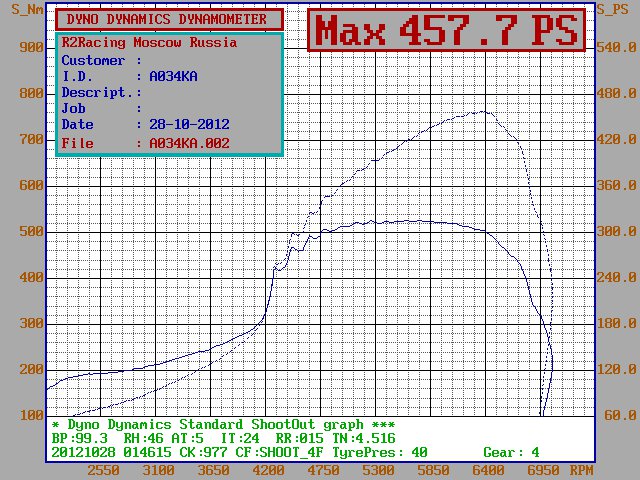Click the BP:99.3 barometric pressure reading
The width and height of the screenshot is (640, 480).
coord(80,438)
